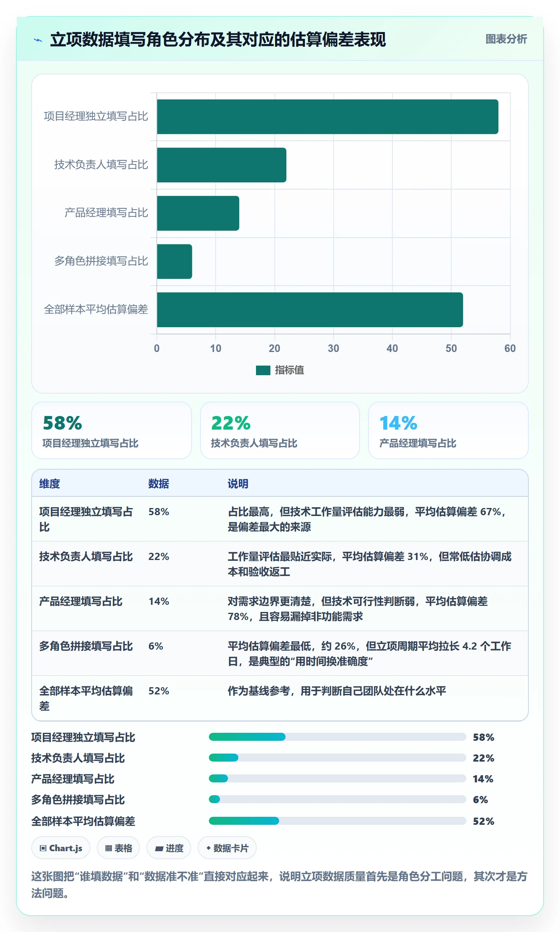Click table cell 项目经理独立填写占比
Viewport: 560px width, 932px height.
point(86,519)
